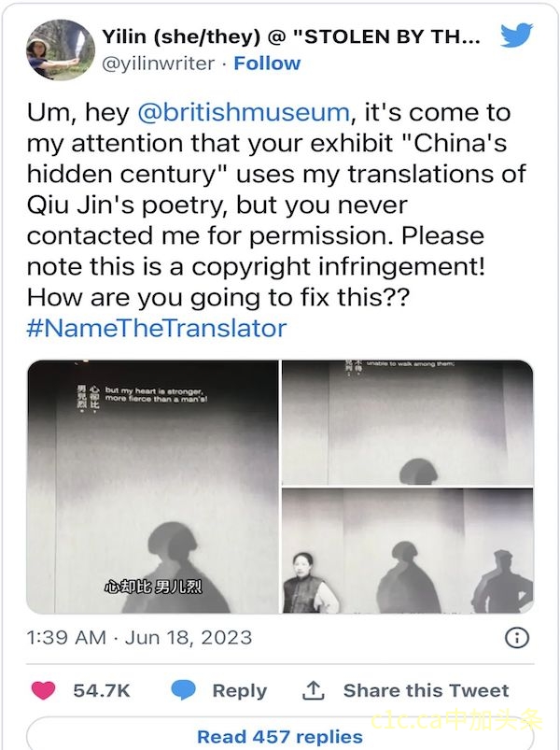
Task: Click the Share this Tweet label
Action: (426, 690)
